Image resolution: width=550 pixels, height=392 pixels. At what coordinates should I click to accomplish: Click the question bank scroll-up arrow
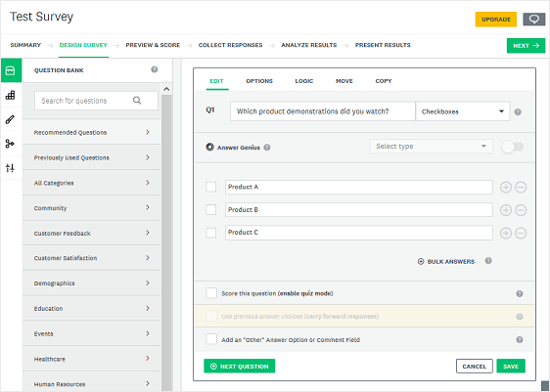point(166,89)
